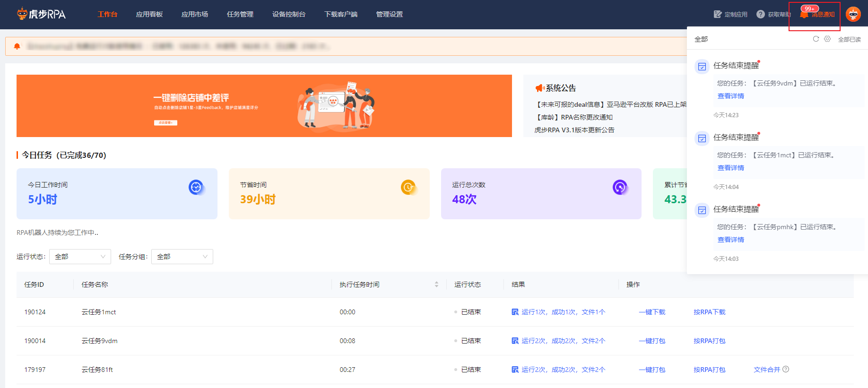Click the 节省时间 39小时 card
This screenshot has height=388, width=868.
(x=329, y=194)
